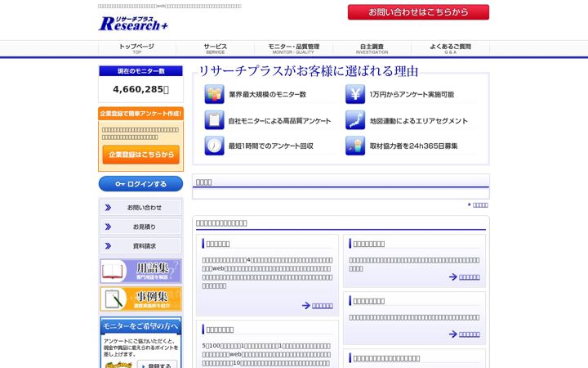
Task: Click the text 地図連動によるエリアセグメント
Action: [419, 121]
